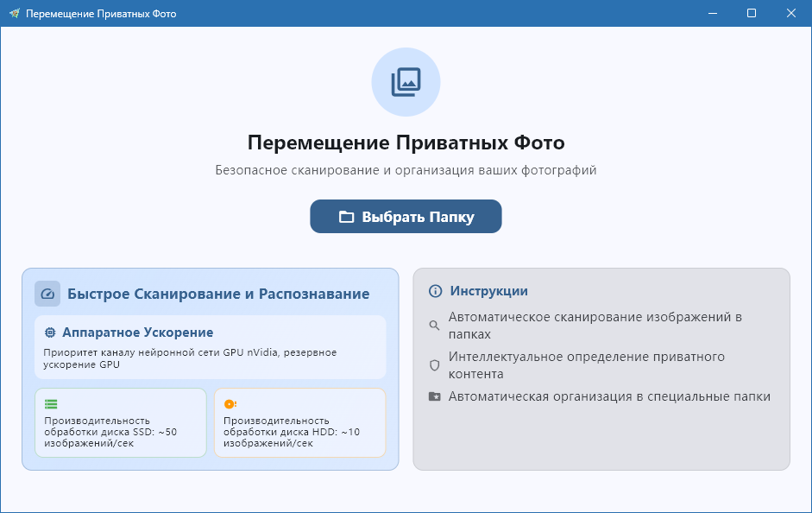Select the speedometer icon next to Быстрое Сканирование

tap(49, 294)
